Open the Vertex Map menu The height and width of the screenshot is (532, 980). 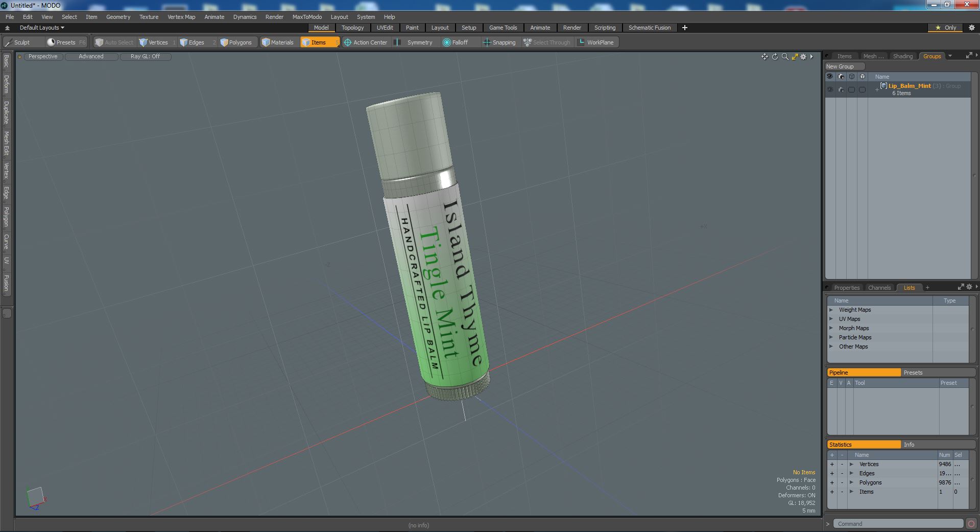(181, 17)
